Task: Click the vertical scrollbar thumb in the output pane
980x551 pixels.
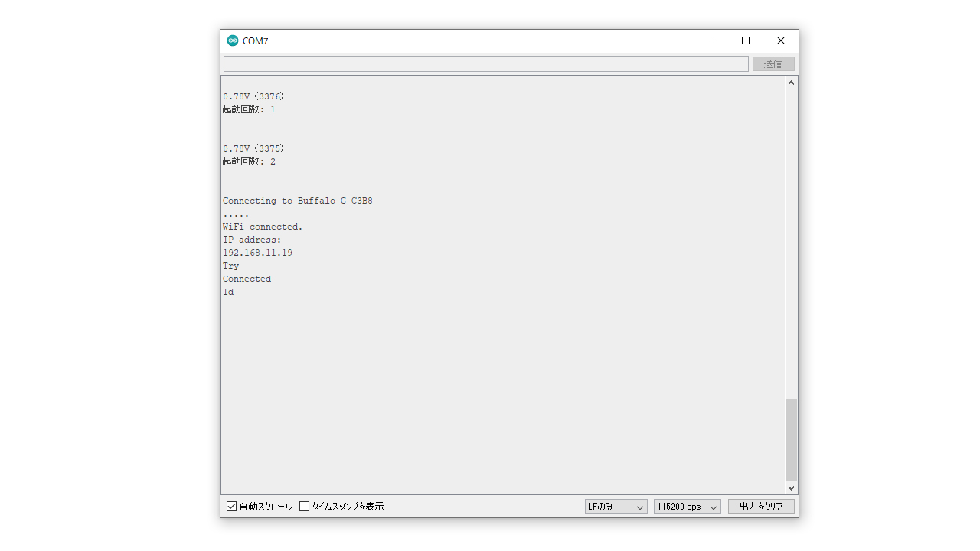Action: [791, 439]
